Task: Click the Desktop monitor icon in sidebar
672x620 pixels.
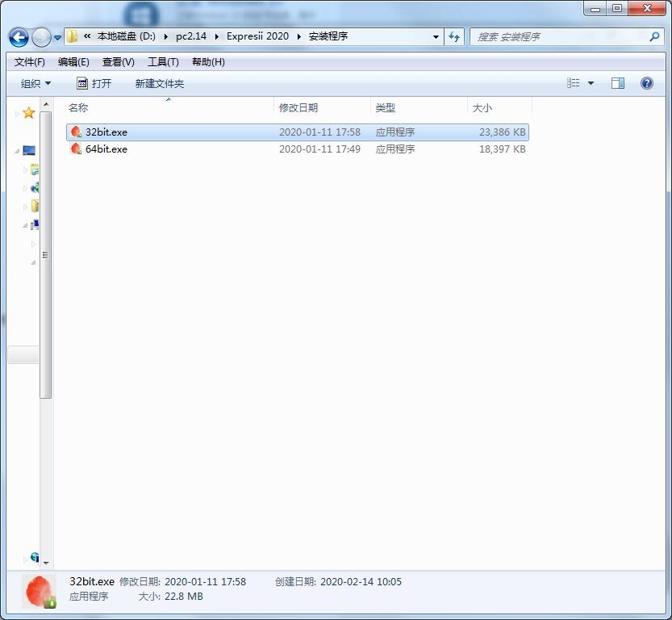Action: [x=29, y=150]
